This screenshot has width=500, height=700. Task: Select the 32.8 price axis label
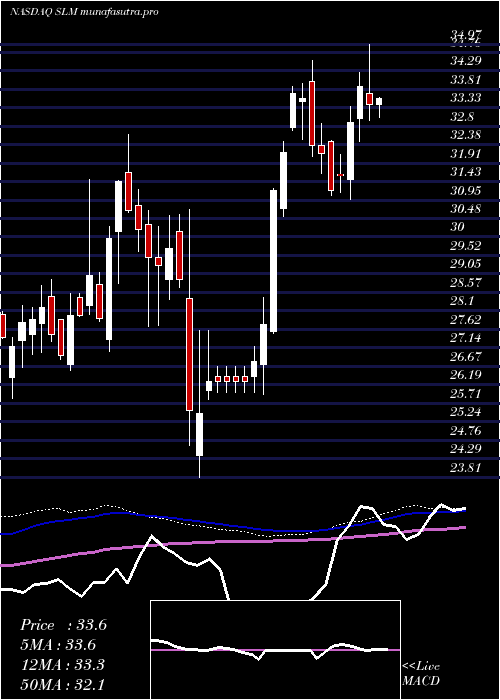(462, 117)
